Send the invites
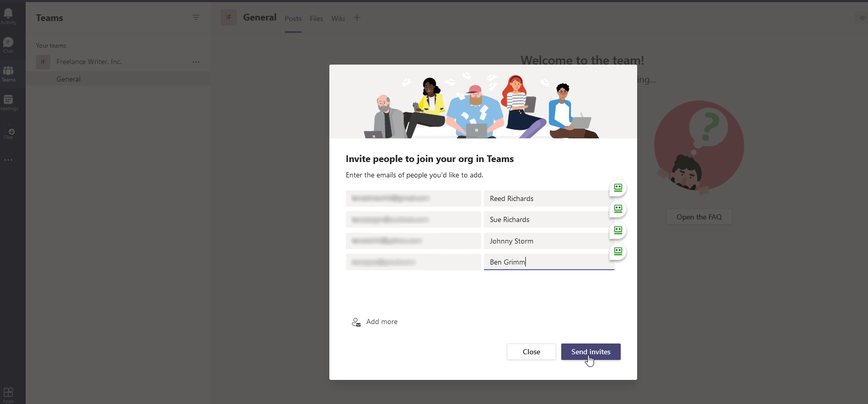The height and width of the screenshot is (404, 868). coord(591,352)
